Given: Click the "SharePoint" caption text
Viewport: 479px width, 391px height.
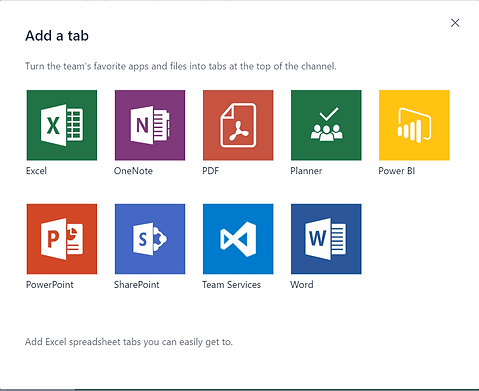Looking at the screenshot, I should click(137, 285).
